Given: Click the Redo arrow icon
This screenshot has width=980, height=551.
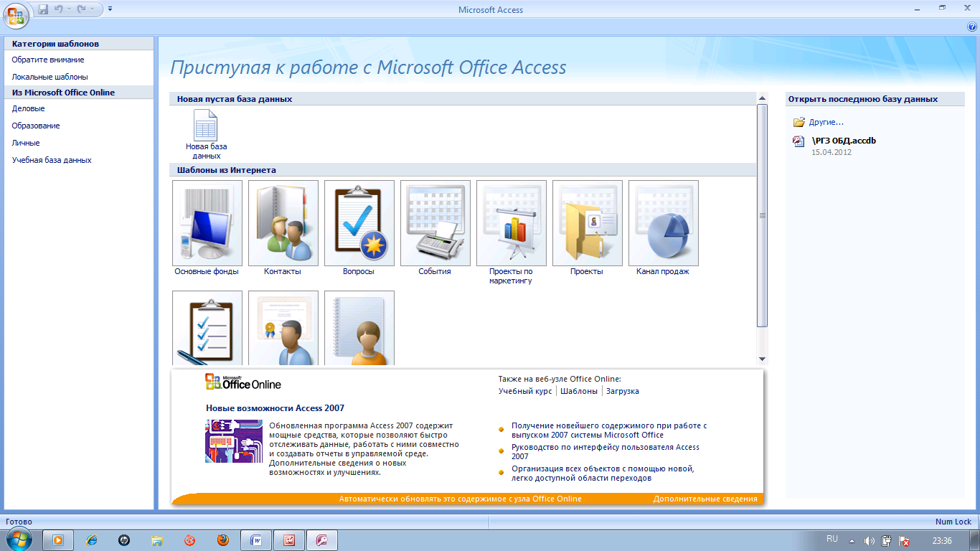Looking at the screenshot, I should pos(81,9).
